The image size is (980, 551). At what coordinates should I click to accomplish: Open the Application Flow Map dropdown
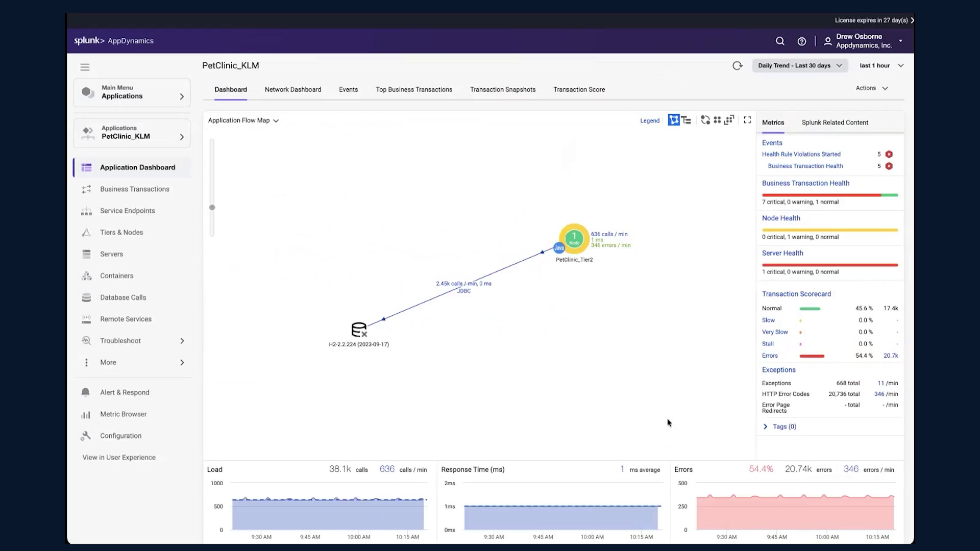[x=243, y=120]
